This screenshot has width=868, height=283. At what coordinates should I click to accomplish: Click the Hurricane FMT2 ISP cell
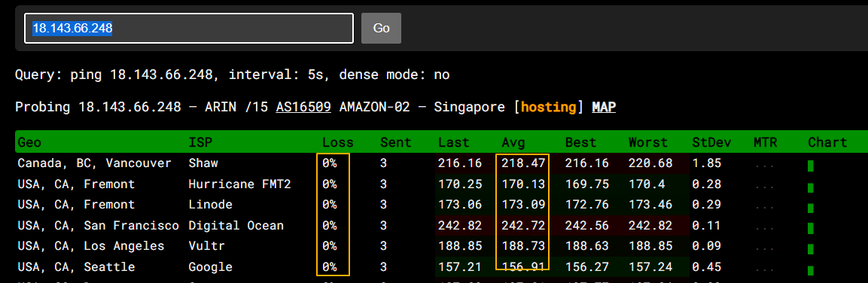239,184
